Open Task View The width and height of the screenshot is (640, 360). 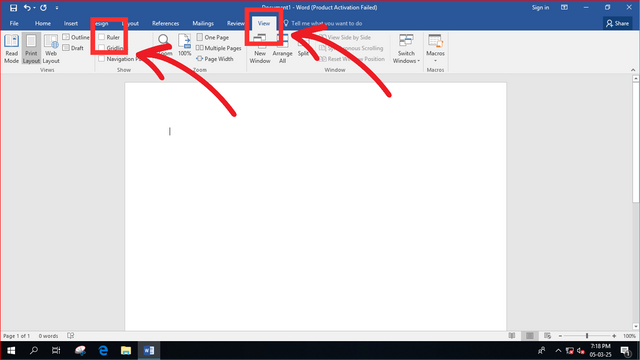click(x=56, y=351)
